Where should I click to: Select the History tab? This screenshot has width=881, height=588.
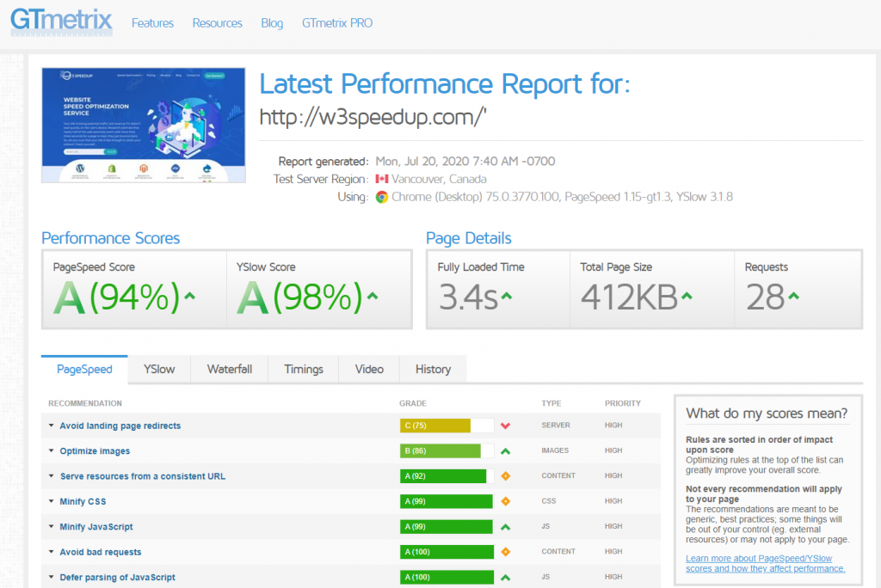click(433, 369)
